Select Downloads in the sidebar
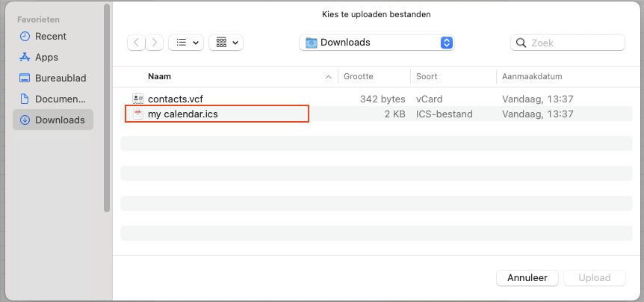The image size is (644, 302). tap(53, 120)
